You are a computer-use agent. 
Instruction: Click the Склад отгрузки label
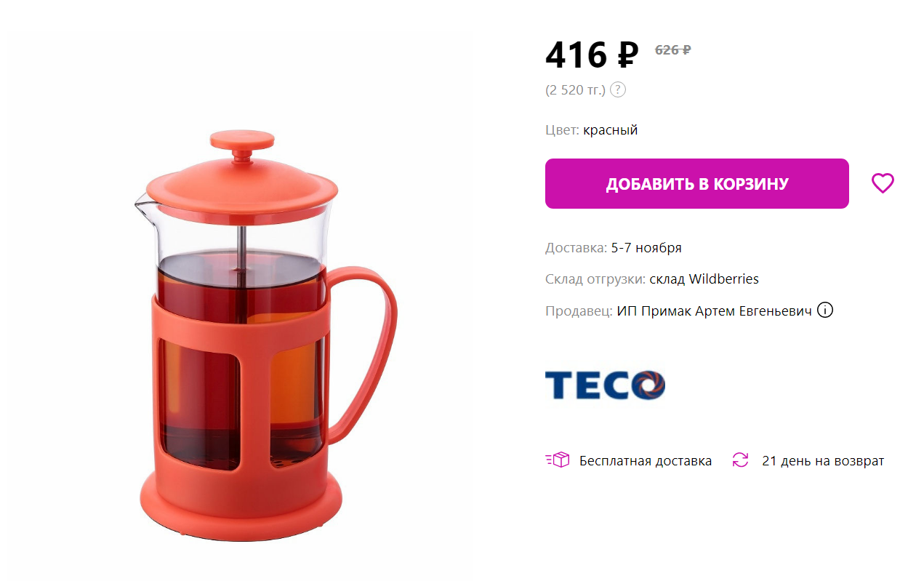tap(595, 279)
